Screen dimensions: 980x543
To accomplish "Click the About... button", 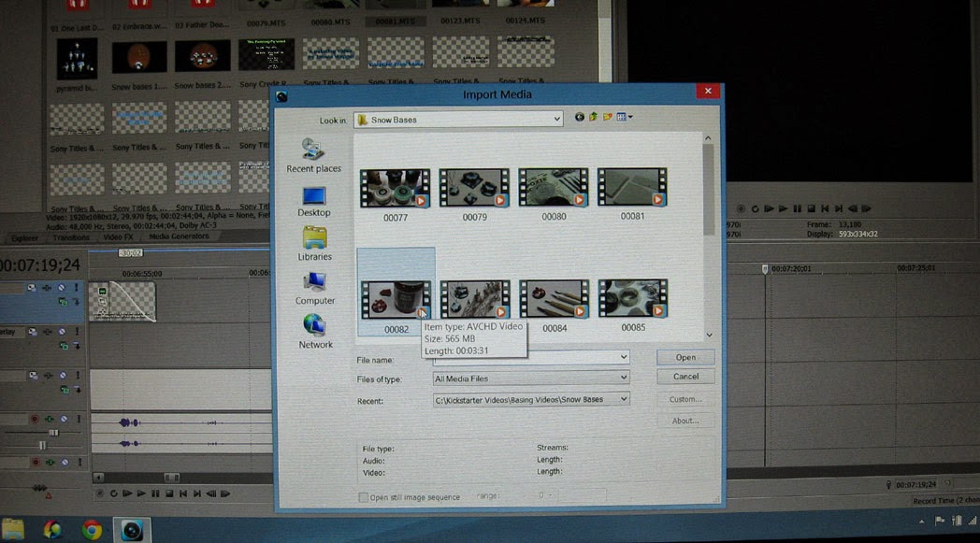I will pos(685,421).
